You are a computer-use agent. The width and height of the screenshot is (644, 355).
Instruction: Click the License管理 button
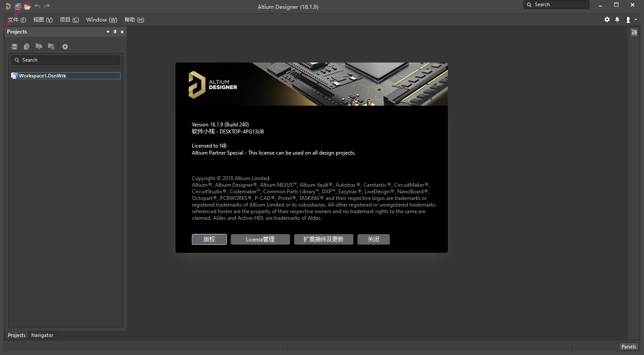coord(260,239)
